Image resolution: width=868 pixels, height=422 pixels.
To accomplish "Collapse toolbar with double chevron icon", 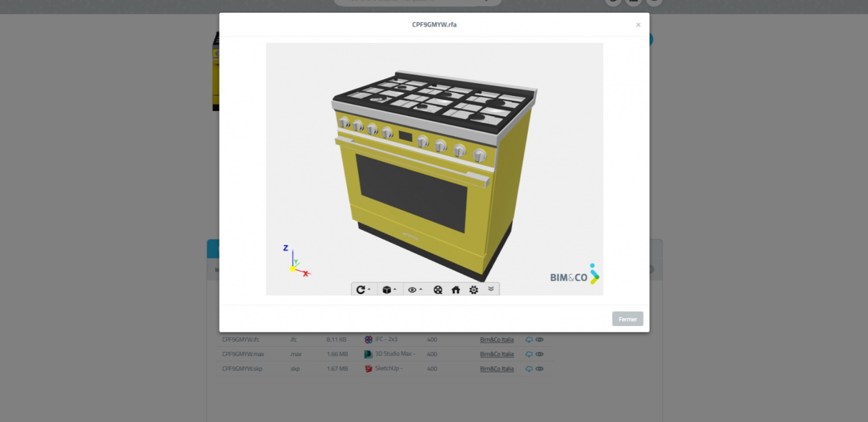I will 491,289.
